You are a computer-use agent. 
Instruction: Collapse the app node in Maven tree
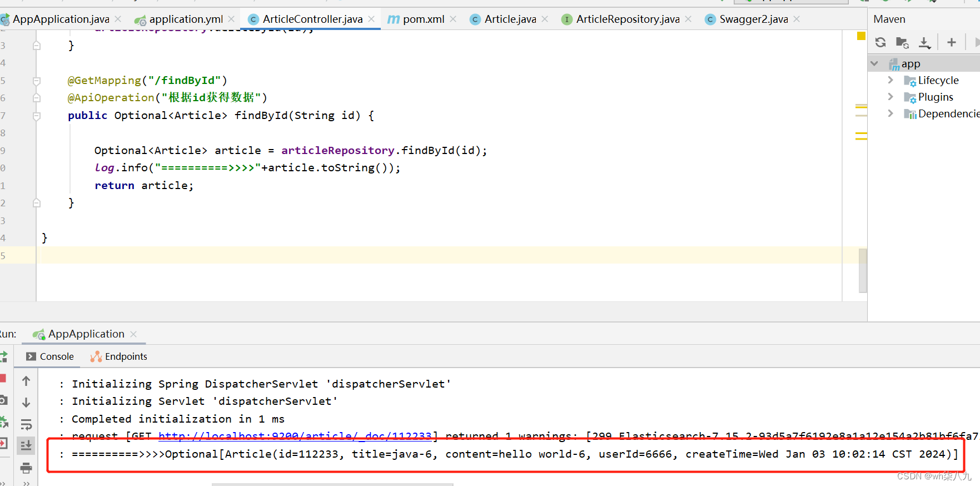(x=874, y=63)
